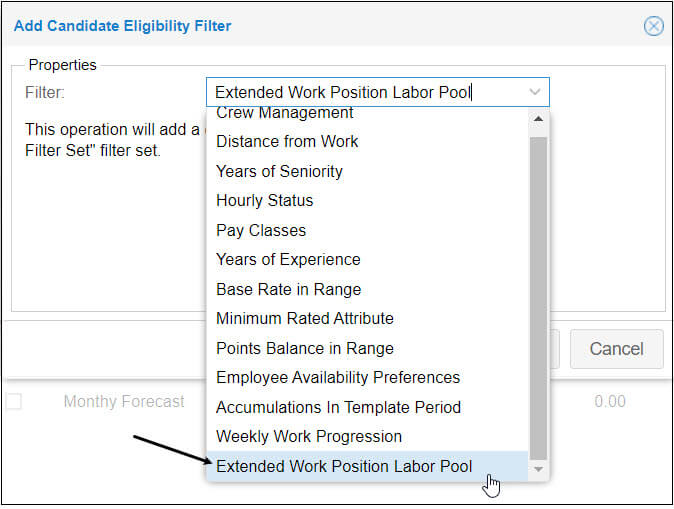Choose Extended Work Position Labor Pool option
This screenshot has height=509, width=674.
(344, 466)
